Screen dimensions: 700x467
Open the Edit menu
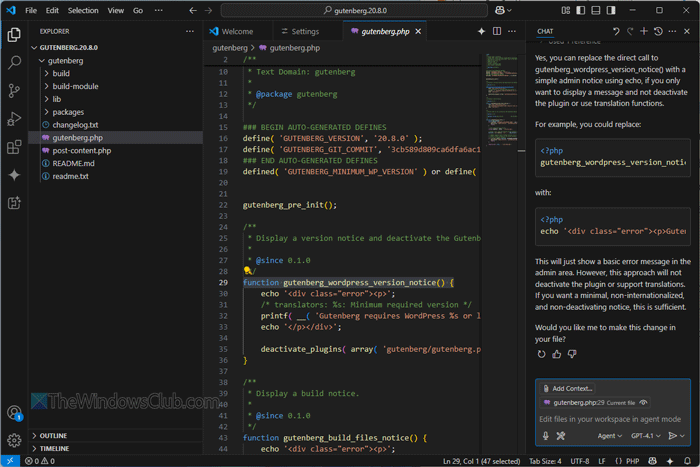tap(52, 10)
